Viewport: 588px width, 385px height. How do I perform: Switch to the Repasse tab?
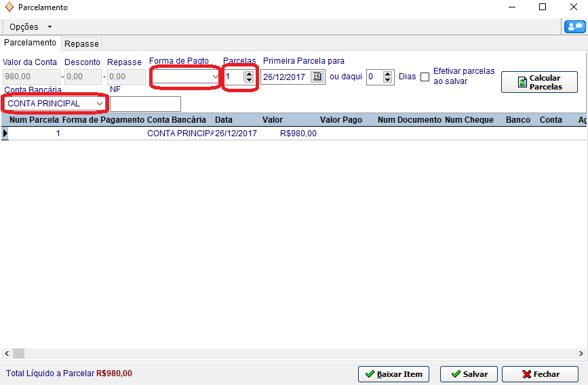tap(81, 43)
